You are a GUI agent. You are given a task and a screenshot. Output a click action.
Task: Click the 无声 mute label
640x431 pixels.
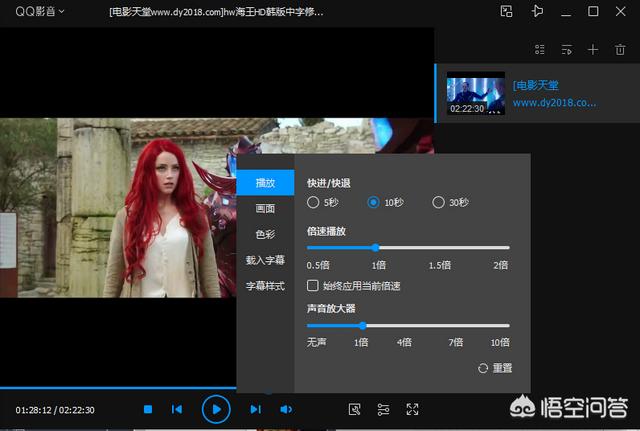(316, 342)
